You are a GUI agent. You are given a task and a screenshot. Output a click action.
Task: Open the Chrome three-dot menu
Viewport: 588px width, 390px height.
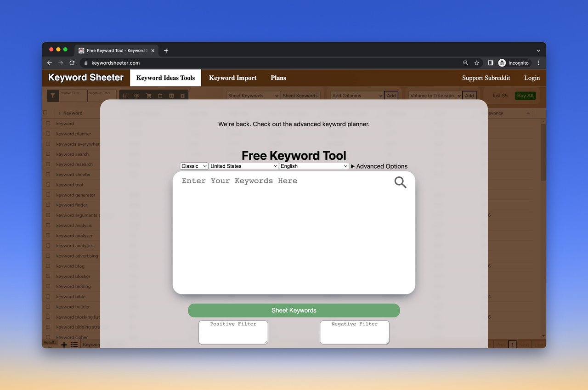pyautogui.click(x=538, y=63)
